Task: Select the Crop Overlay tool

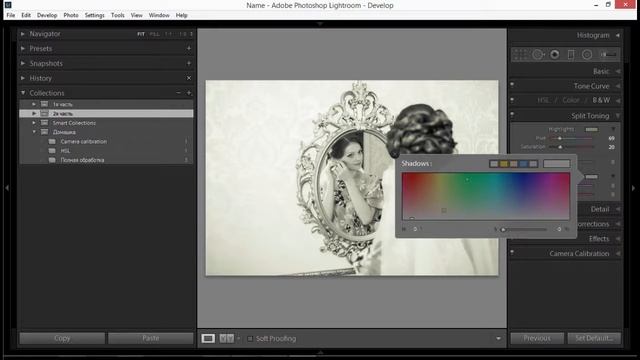Action: [x=520, y=54]
